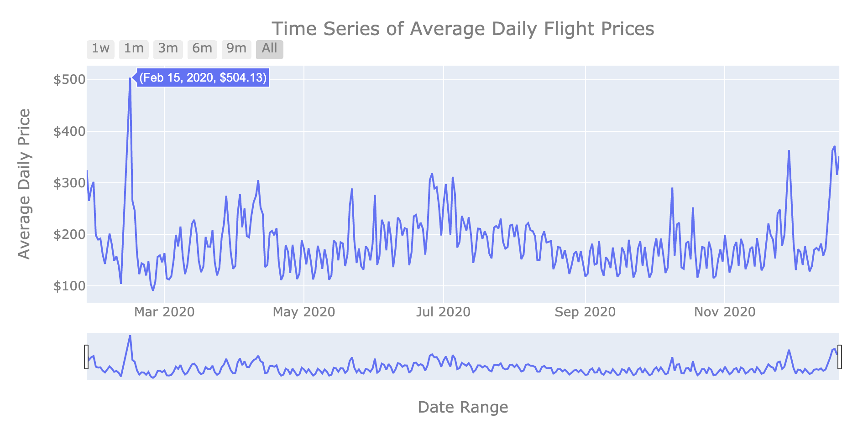The image size is (868, 434).
Task: Click the chart title text
Action: click(463, 29)
